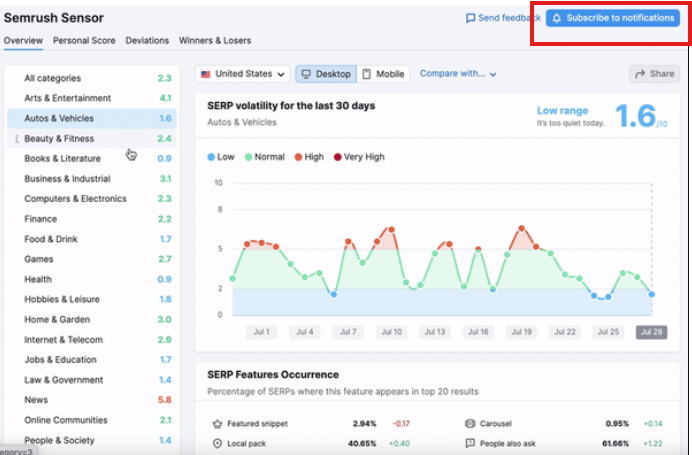Click the Local pack pin icon
Viewport: 692px width, 455px height.
[216, 442]
